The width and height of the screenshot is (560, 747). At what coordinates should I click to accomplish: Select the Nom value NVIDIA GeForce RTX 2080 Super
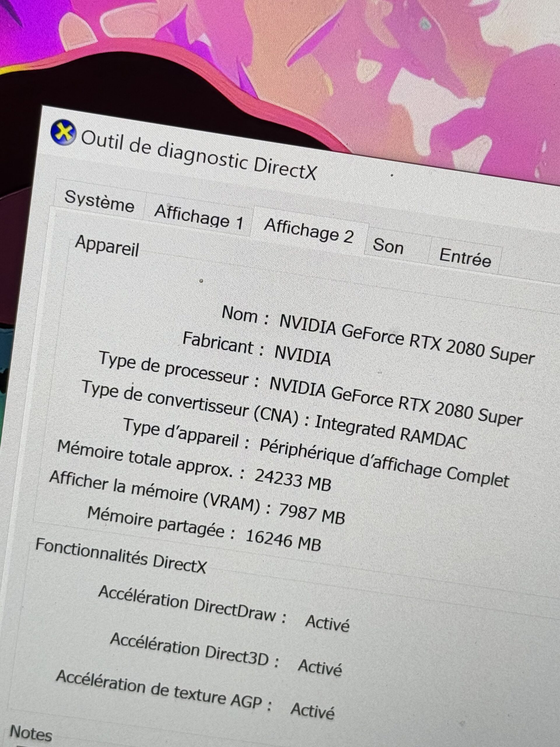coord(407,339)
